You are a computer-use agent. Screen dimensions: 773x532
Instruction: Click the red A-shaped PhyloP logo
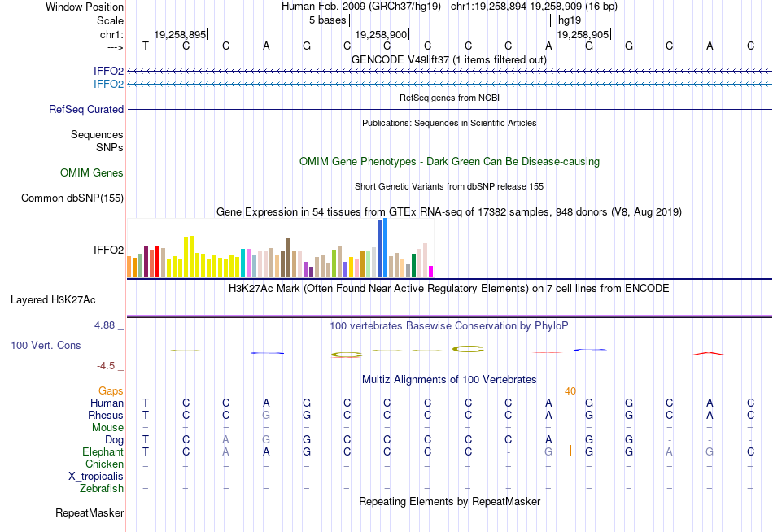pyautogui.click(x=709, y=353)
